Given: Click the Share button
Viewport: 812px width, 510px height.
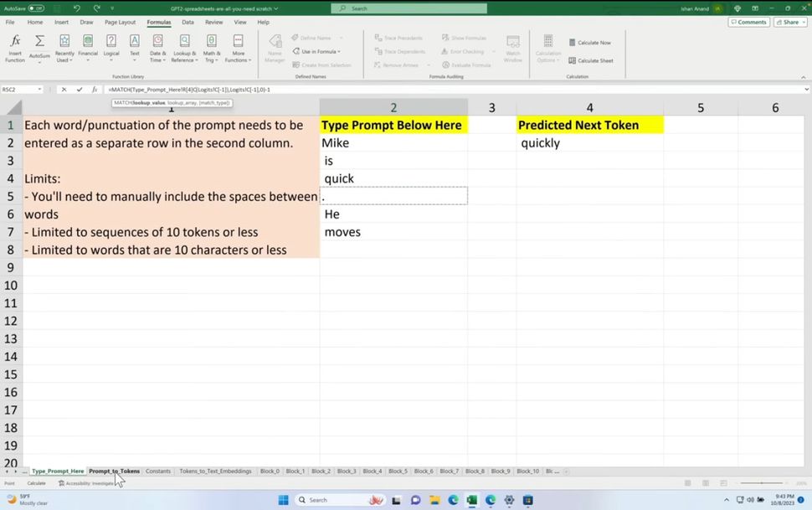Looking at the screenshot, I should click(x=788, y=22).
